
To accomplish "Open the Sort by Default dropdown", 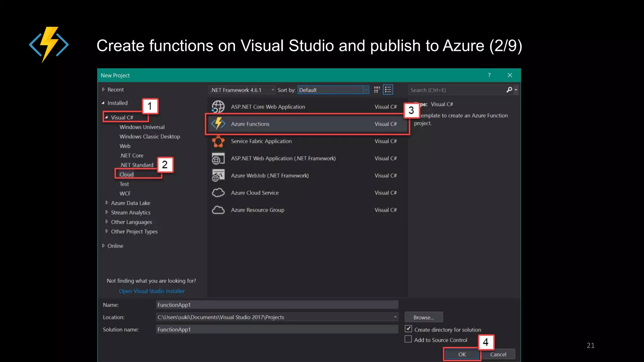I will pyautogui.click(x=333, y=90).
